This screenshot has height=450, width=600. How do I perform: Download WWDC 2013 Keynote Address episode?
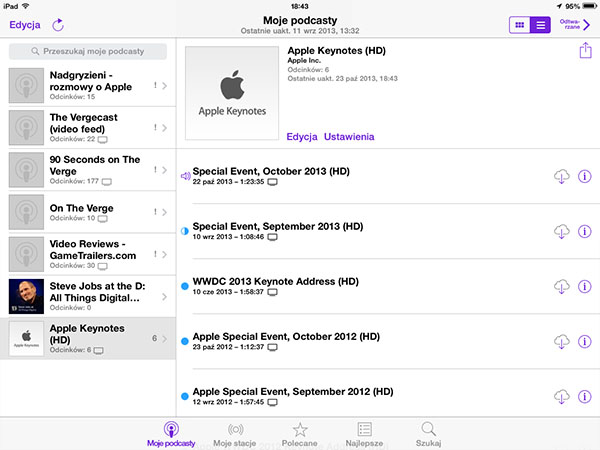click(x=561, y=287)
